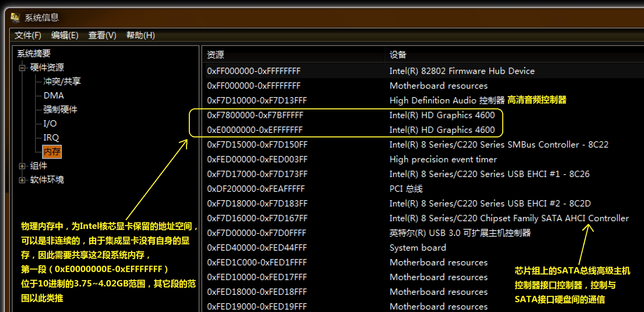Click address 0xFED19000-0xFED19FFF
644x312 pixels.
point(257,307)
